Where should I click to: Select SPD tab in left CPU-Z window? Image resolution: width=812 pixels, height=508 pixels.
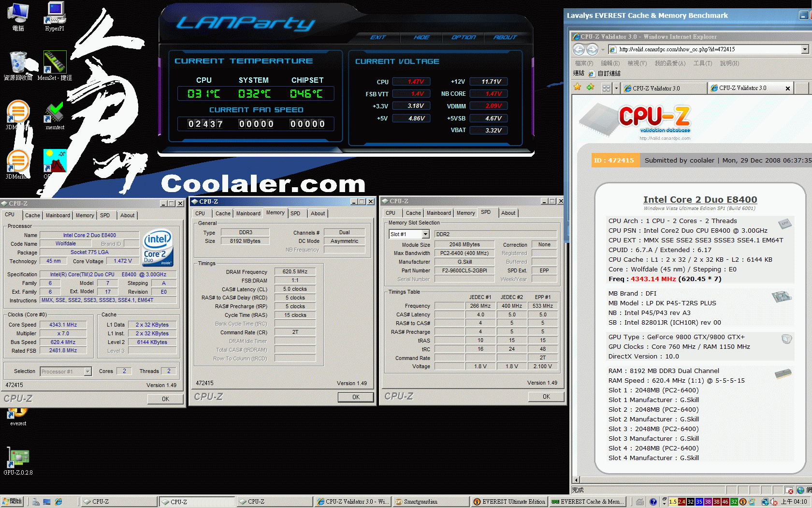105,215
